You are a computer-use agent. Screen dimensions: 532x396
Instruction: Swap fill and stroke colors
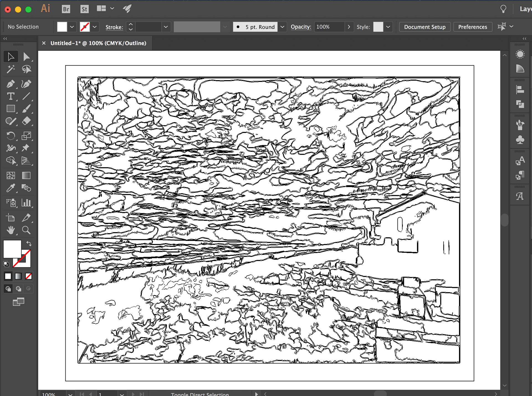29,244
